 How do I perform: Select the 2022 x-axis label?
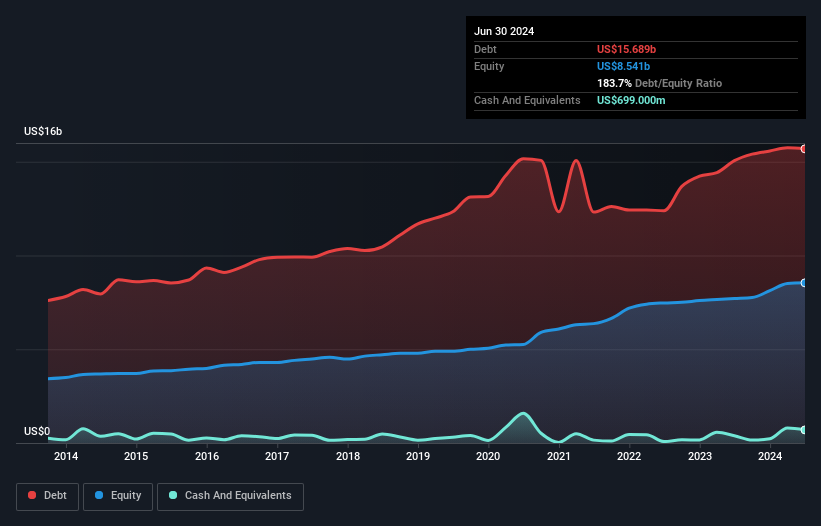629,456
